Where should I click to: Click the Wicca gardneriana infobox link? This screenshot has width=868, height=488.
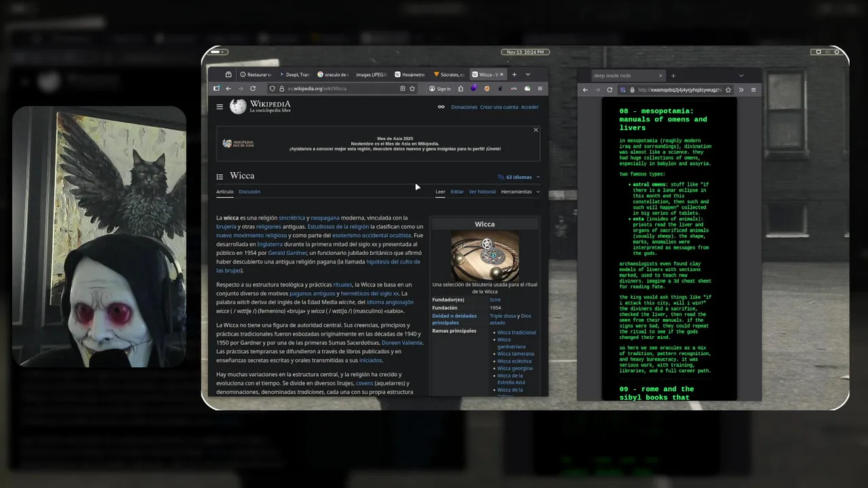[511, 343]
